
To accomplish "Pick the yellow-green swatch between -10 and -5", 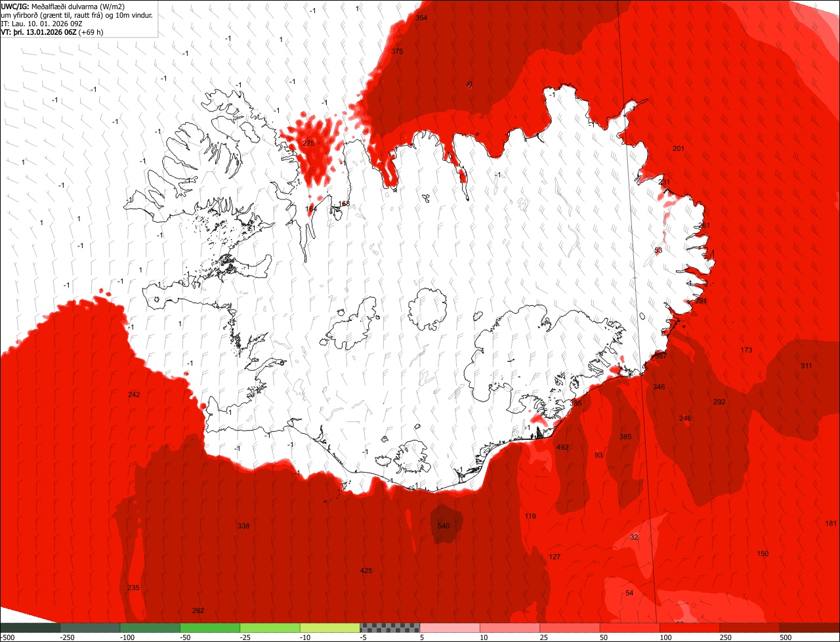I will (x=330, y=628).
